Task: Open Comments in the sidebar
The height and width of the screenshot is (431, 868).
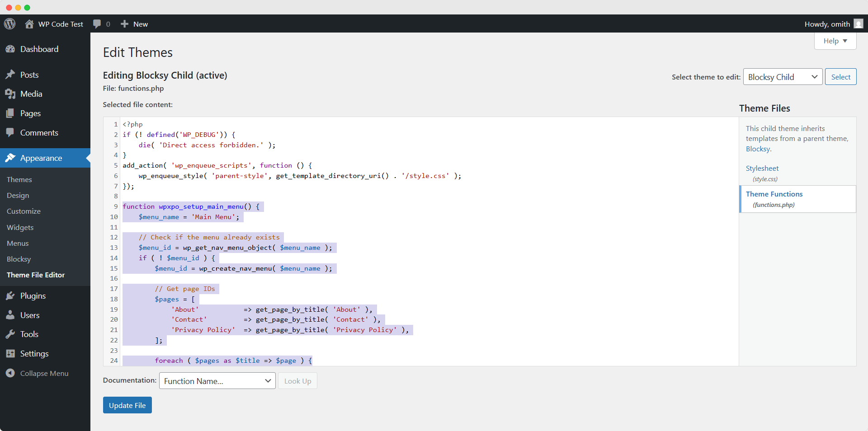Action: coord(39,133)
